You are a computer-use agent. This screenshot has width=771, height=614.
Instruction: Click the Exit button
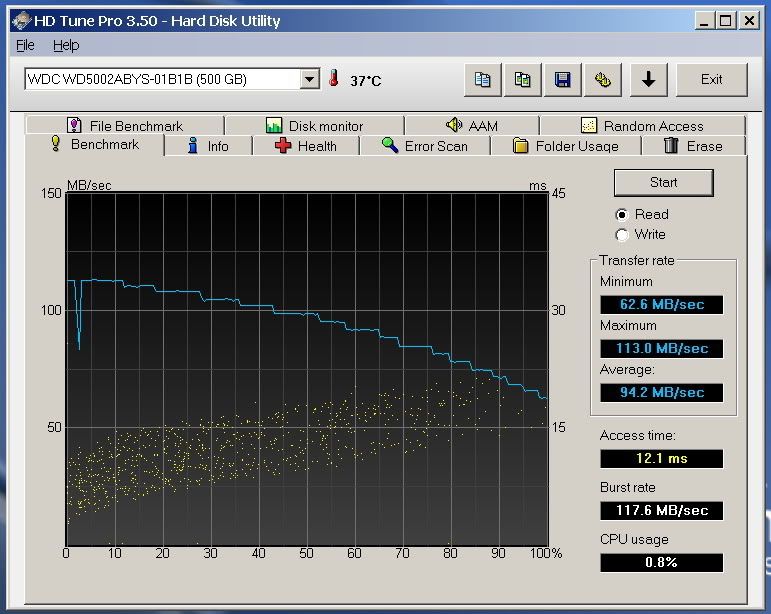711,80
